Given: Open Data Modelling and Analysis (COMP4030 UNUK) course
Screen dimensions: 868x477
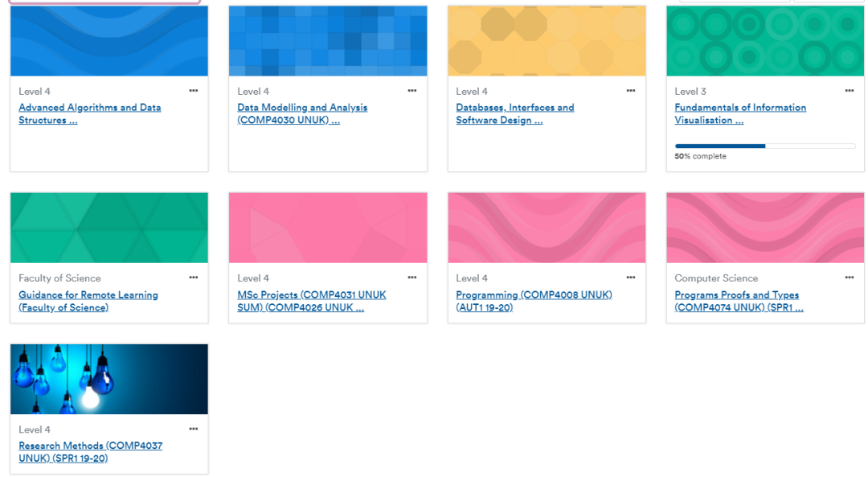Looking at the screenshot, I should tap(302, 113).
